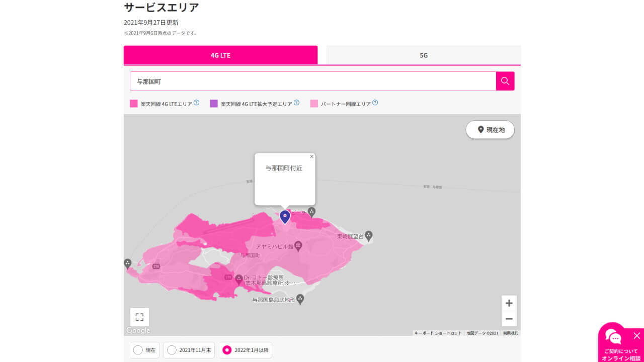Open the 現在地 current location control

click(x=490, y=129)
